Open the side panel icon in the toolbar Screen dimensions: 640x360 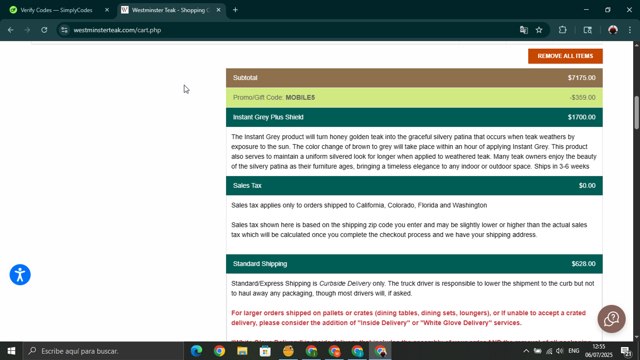click(x=587, y=30)
